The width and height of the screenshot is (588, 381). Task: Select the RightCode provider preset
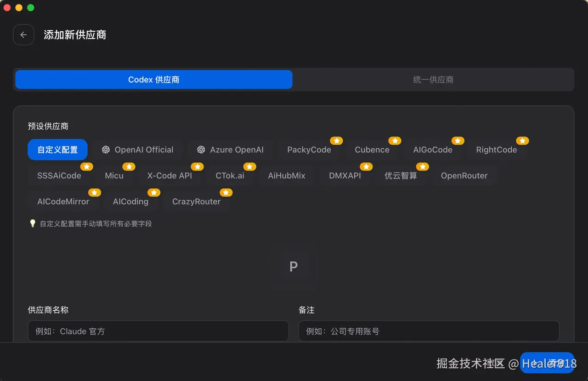pos(497,150)
